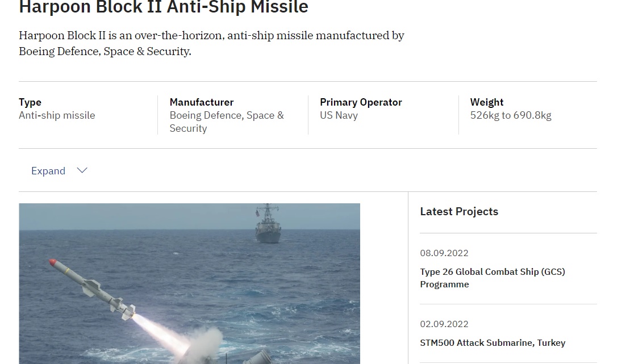Click the Manufacturer specification label
Viewport: 630px width, 364px height.
point(202,102)
